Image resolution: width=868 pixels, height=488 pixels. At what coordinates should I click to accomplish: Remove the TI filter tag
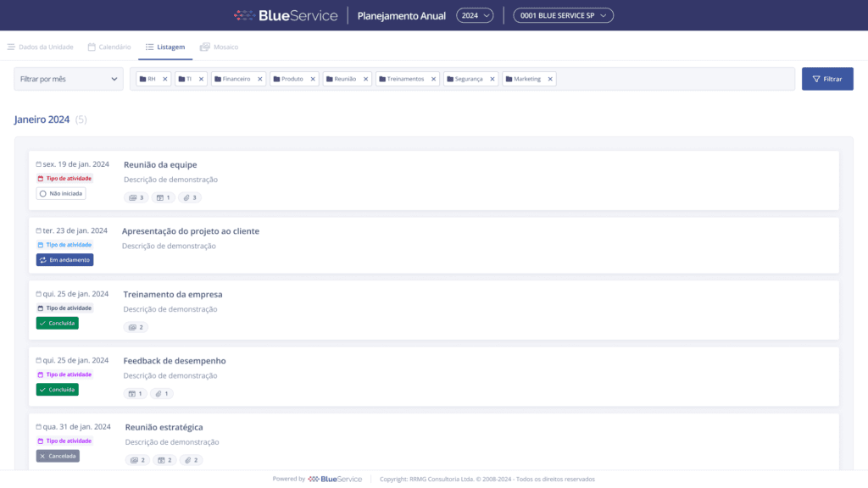201,79
